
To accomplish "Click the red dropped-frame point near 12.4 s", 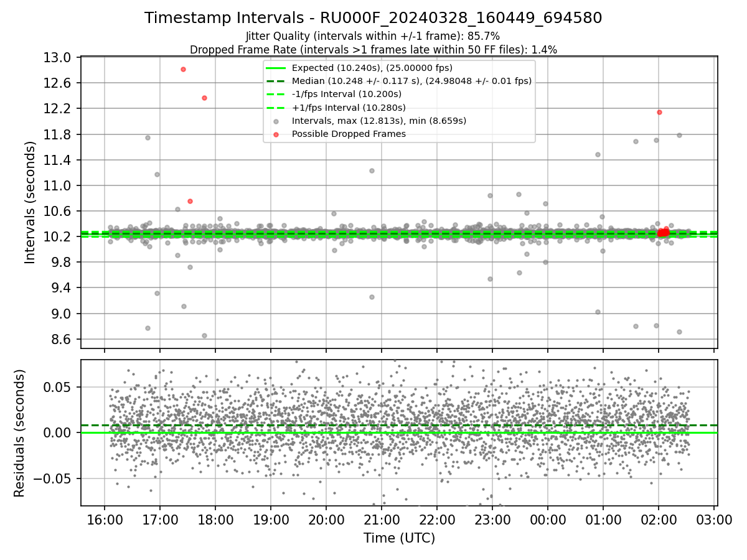I will 204,98.
